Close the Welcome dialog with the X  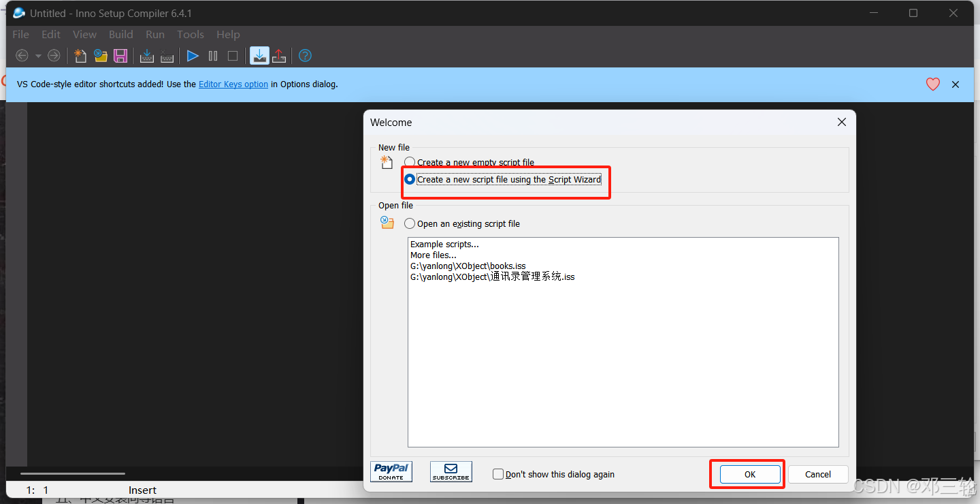[x=842, y=122]
